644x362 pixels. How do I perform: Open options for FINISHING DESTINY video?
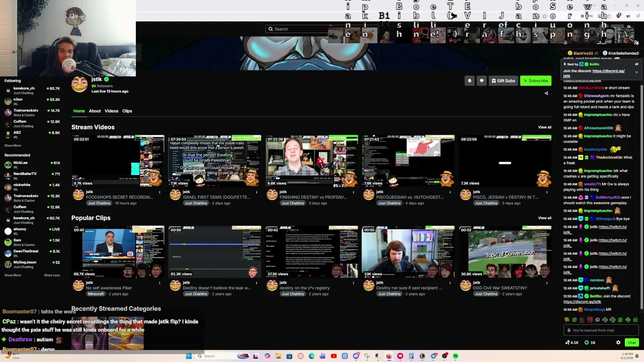click(354, 192)
